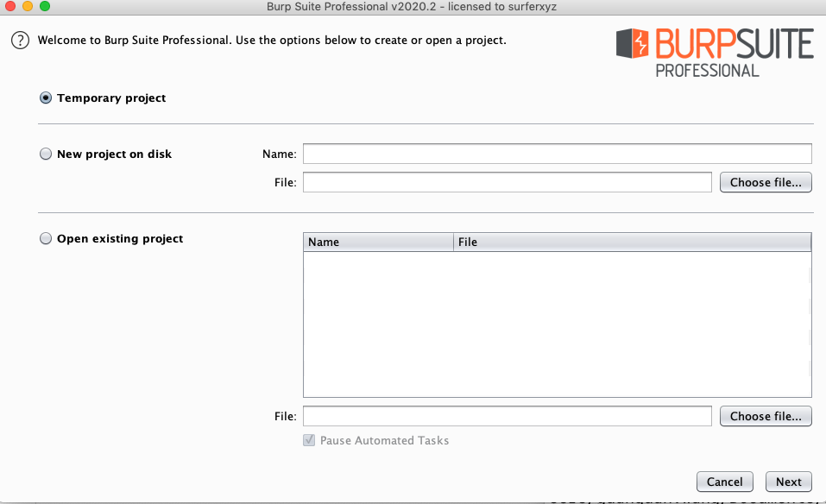Click inside the empty existing projects list
Screen dimensions: 826x504
coord(558,324)
